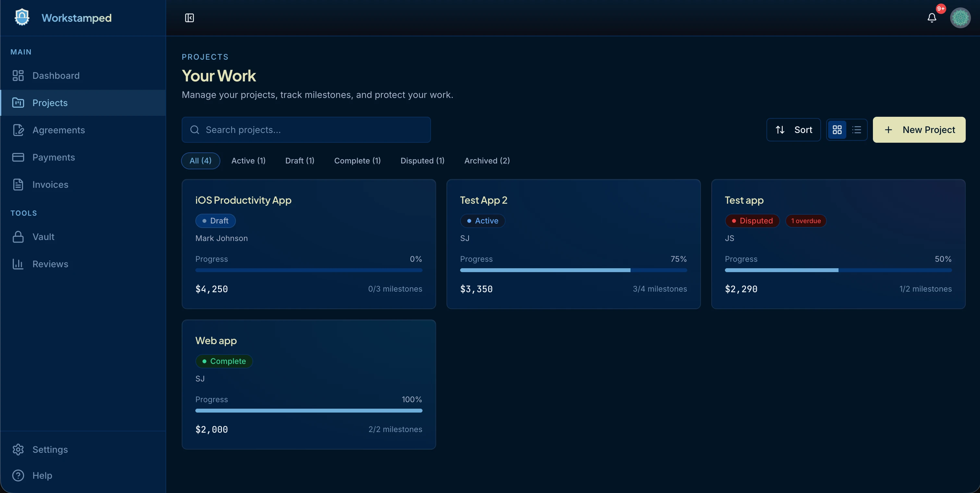Click the Workstamped shield logo
This screenshot has width=980, height=493.
pos(22,18)
